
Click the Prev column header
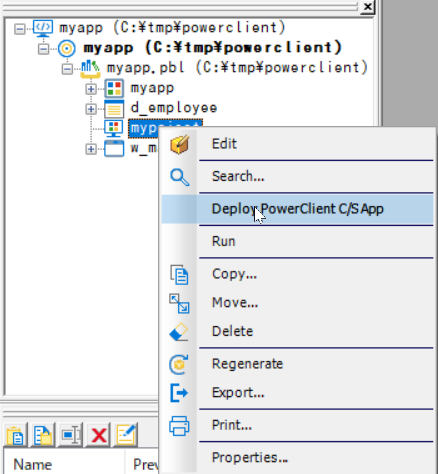tap(143, 464)
